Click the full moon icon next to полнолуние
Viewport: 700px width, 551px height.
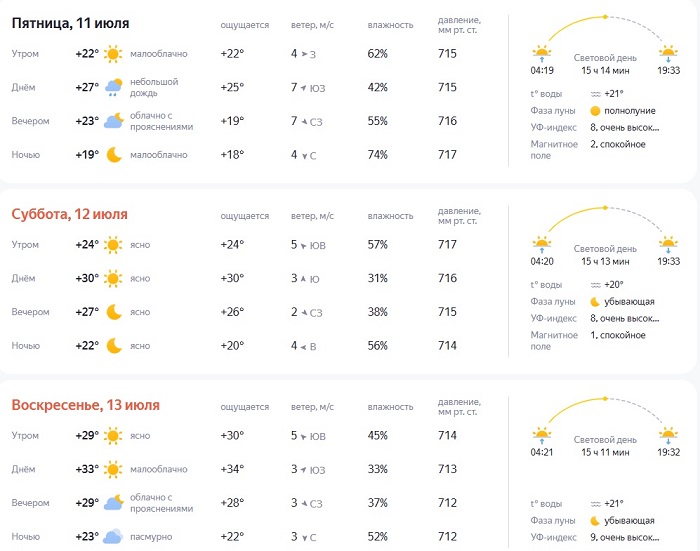click(595, 110)
